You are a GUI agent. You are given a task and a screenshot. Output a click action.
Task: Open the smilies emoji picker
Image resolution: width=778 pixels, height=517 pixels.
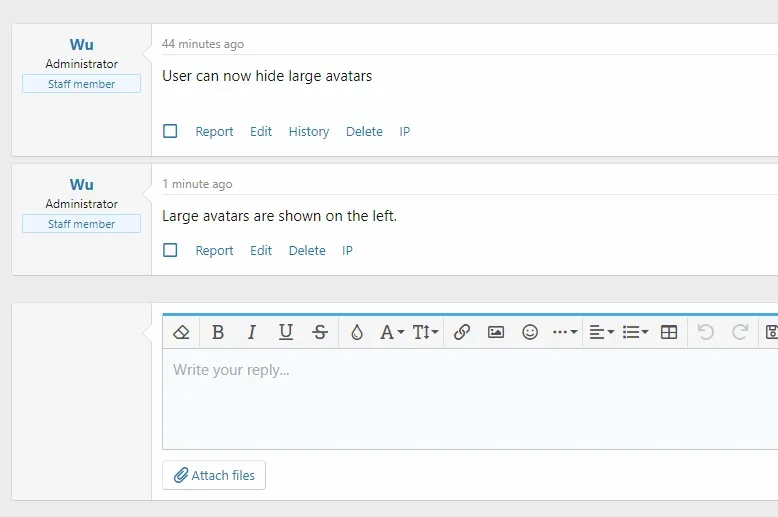point(530,332)
